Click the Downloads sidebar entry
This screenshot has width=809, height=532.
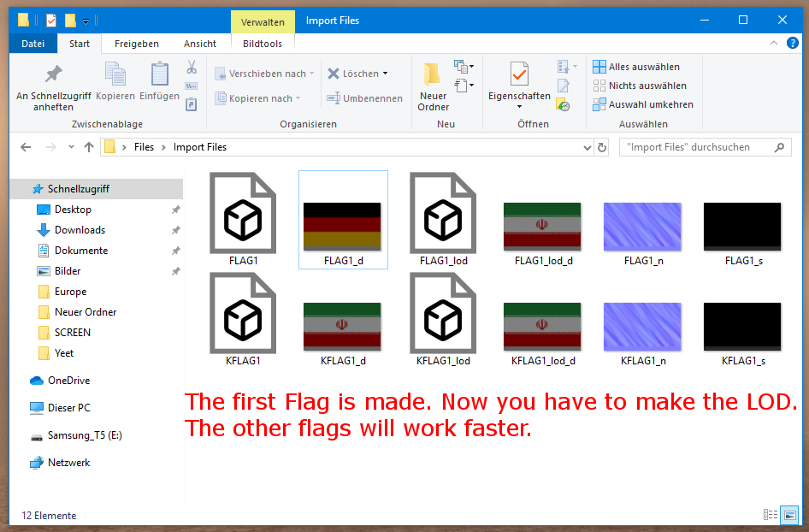[80, 230]
